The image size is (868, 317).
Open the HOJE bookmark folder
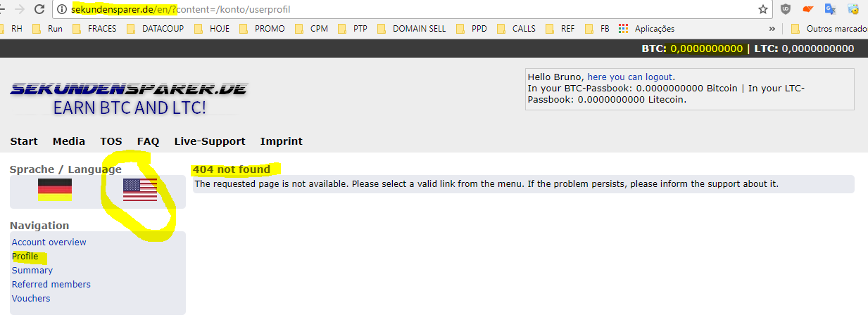(x=212, y=29)
